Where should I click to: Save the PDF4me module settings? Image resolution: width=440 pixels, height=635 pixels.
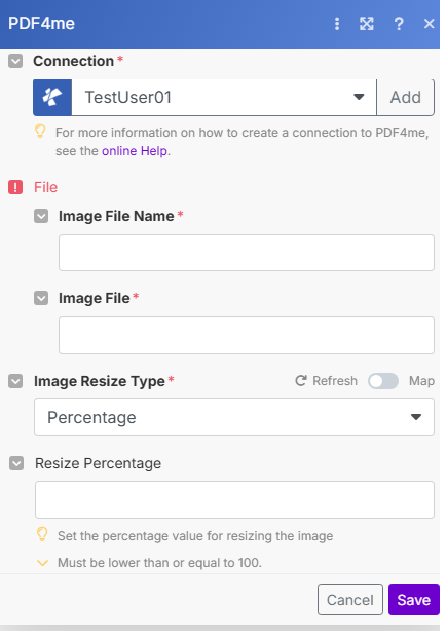(414, 600)
